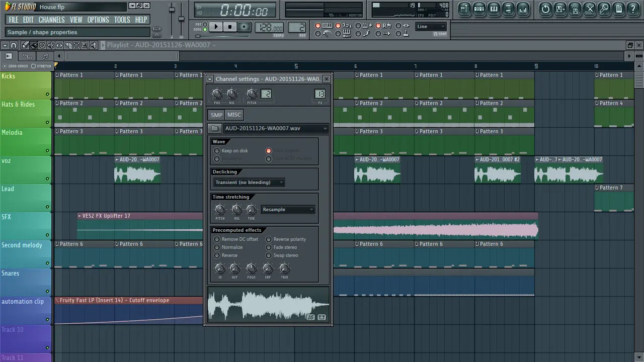
Task: Enable the Normalize option
Action: 217,247
